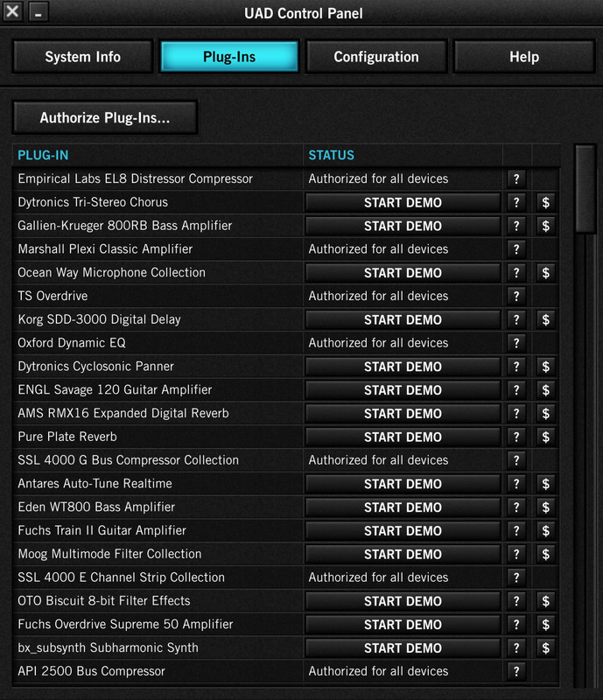Open help for API 2500 Bus Compressor
The image size is (603, 700).
516,671
